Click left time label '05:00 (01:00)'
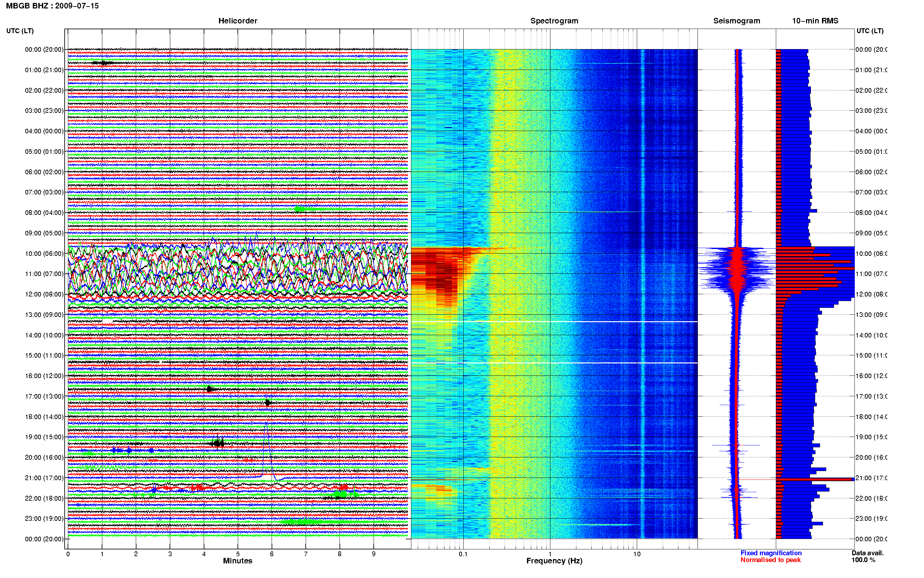Screen dimensions: 924x578 [x=44, y=151]
